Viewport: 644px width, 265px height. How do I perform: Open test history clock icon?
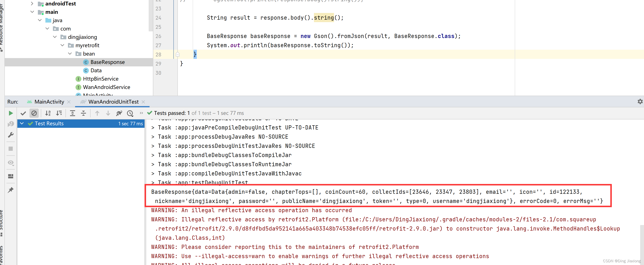point(130,113)
